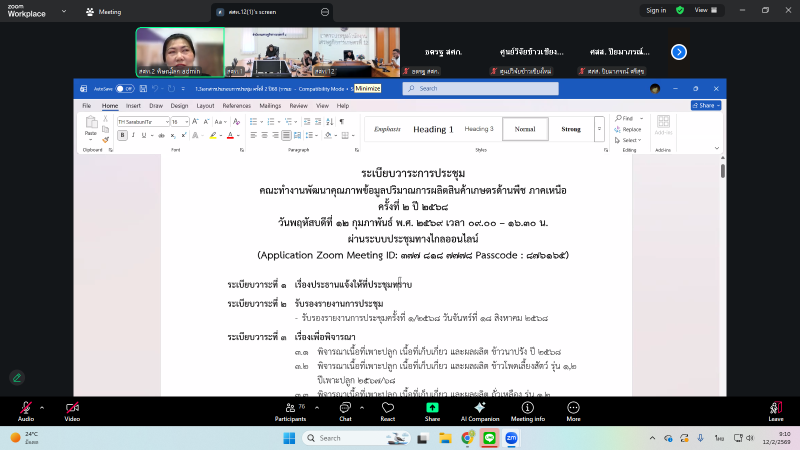Open the View dropdown in Zoom

[706, 10]
